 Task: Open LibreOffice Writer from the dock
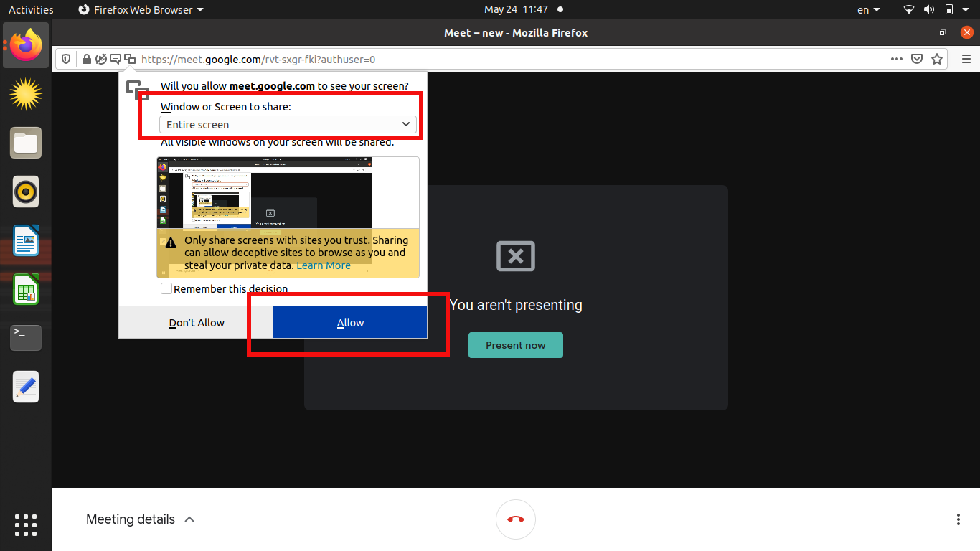(26, 240)
